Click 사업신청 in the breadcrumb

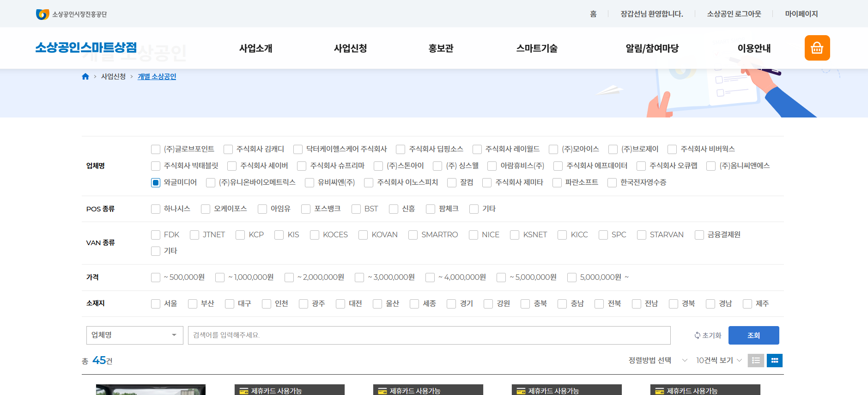pyautogui.click(x=114, y=77)
